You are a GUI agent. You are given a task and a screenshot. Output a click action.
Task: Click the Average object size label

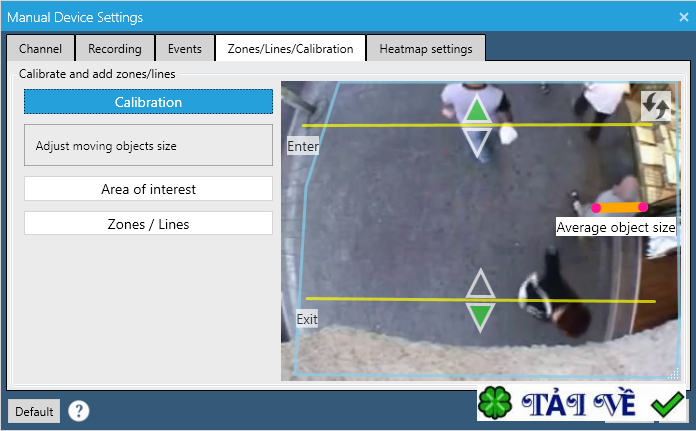click(616, 227)
